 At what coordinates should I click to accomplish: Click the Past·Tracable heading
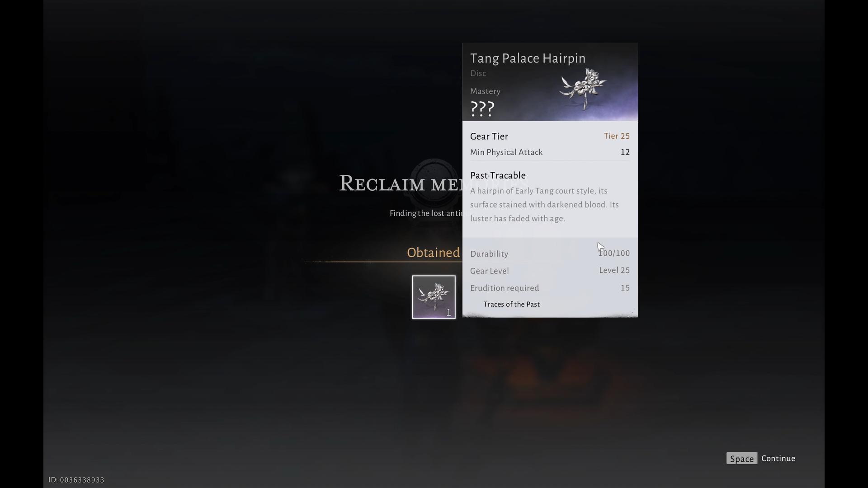tap(498, 175)
